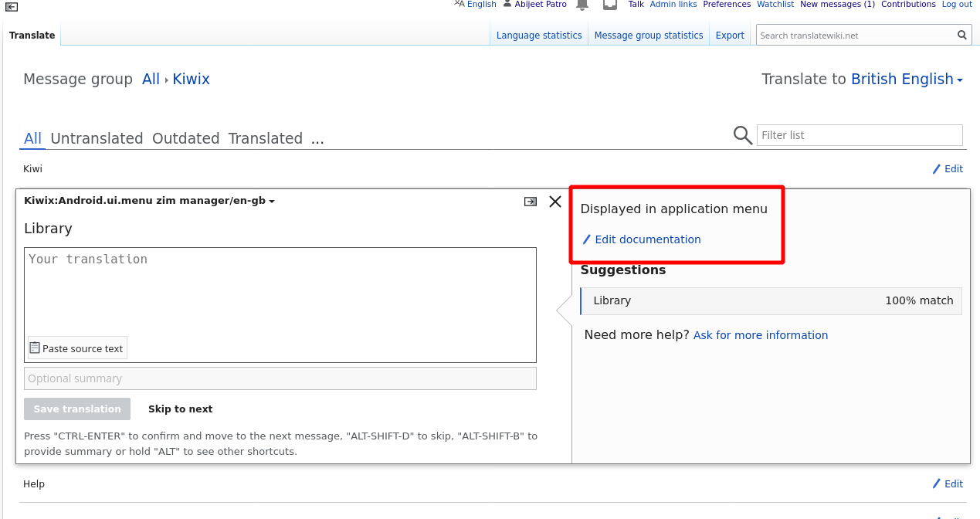Image resolution: width=980 pixels, height=519 pixels.
Task: Open the Translate tab
Action: 32,35
